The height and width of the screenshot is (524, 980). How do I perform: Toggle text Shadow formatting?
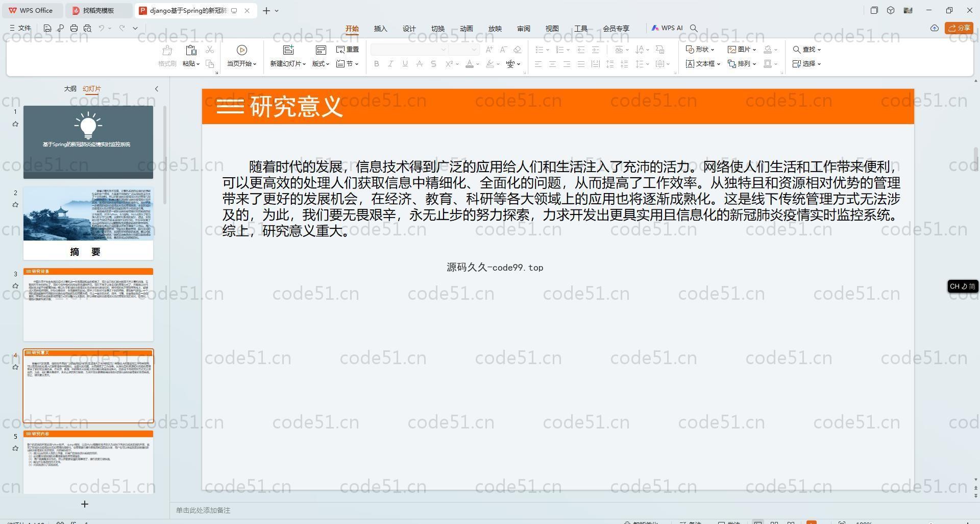(434, 64)
